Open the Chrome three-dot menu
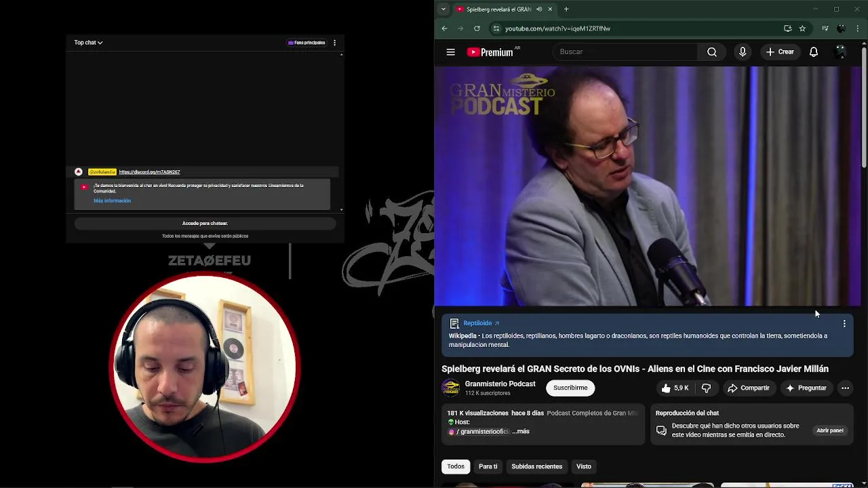868x488 pixels. [858, 28]
